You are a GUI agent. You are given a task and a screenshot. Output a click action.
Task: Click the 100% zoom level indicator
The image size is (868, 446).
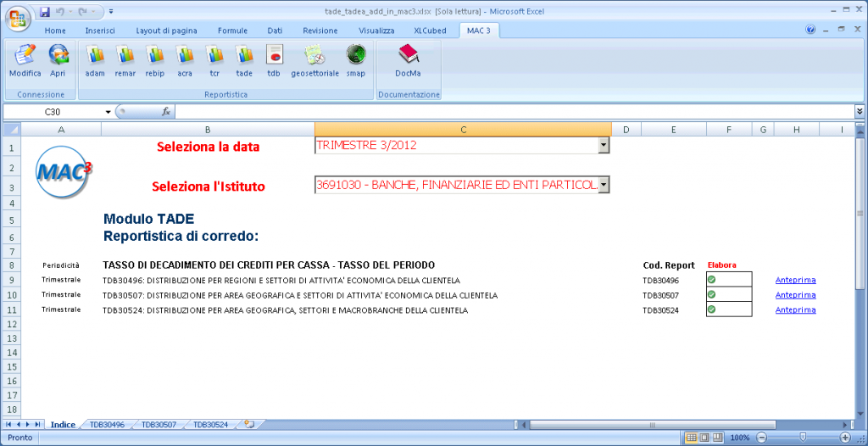[739, 438]
